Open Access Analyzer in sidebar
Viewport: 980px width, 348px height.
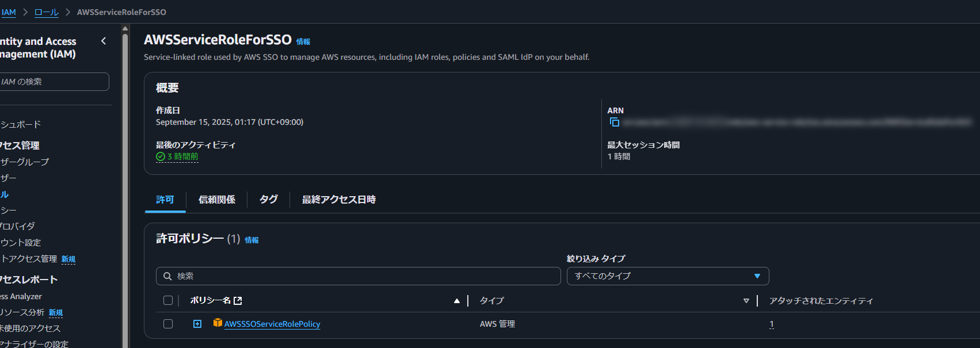pos(21,296)
